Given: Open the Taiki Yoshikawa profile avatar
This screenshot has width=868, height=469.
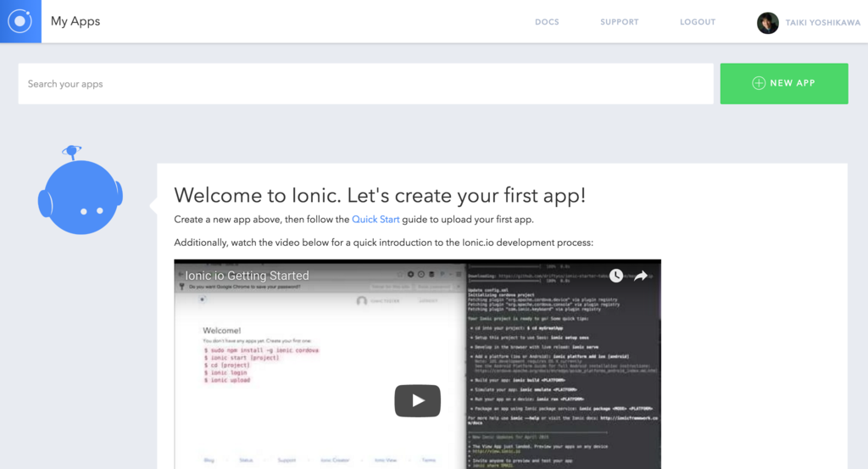Looking at the screenshot, I should coord(767,23).
